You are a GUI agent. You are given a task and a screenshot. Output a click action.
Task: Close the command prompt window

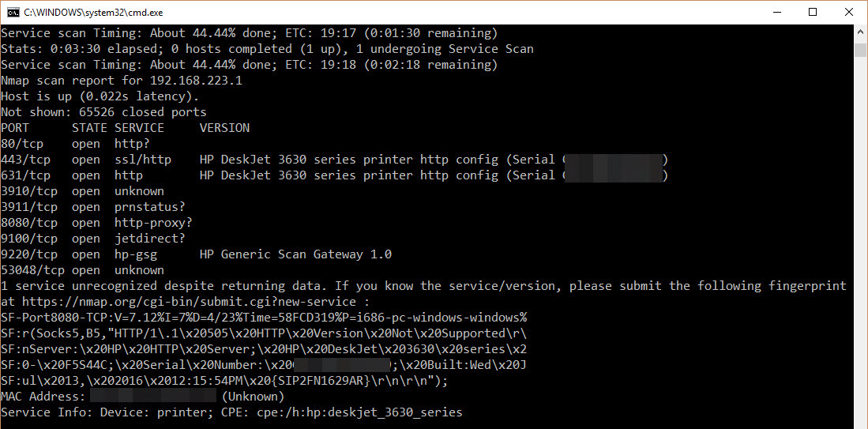pos(849,12)
